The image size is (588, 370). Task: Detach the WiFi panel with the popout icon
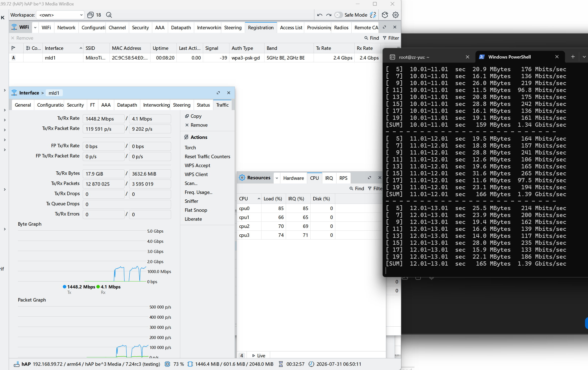tap(384, 27)
